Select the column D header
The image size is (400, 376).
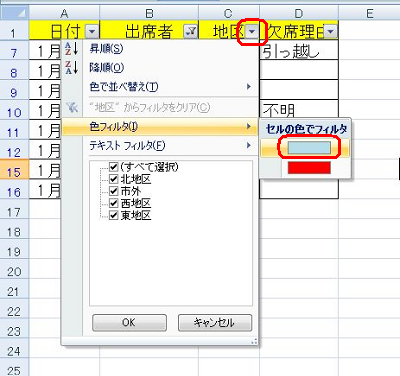pyautogui.click(x=299, y=13)
